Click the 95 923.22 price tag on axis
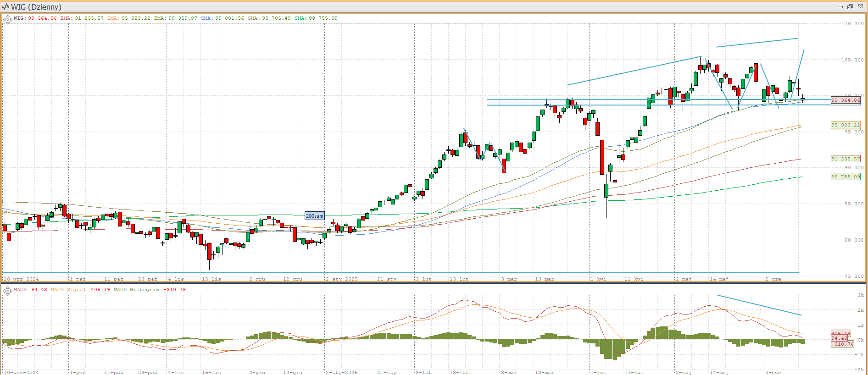This screenshot has height=375, width=868. pos(845,125)
